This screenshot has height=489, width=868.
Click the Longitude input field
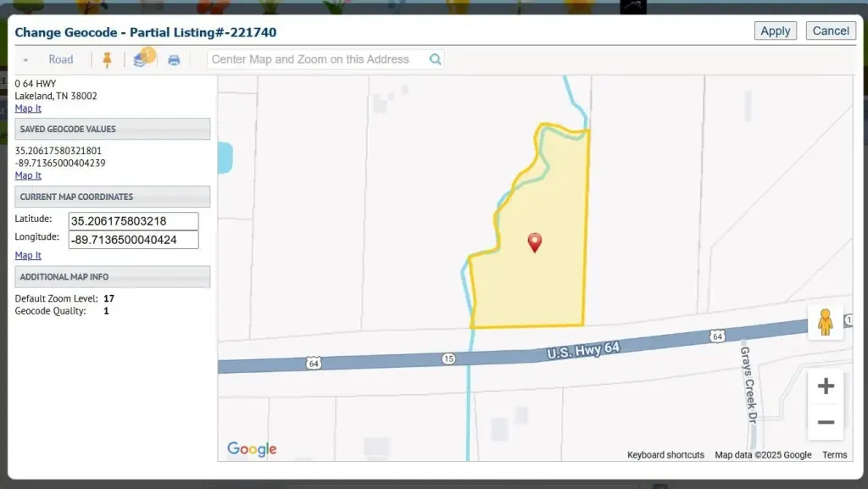134,240
